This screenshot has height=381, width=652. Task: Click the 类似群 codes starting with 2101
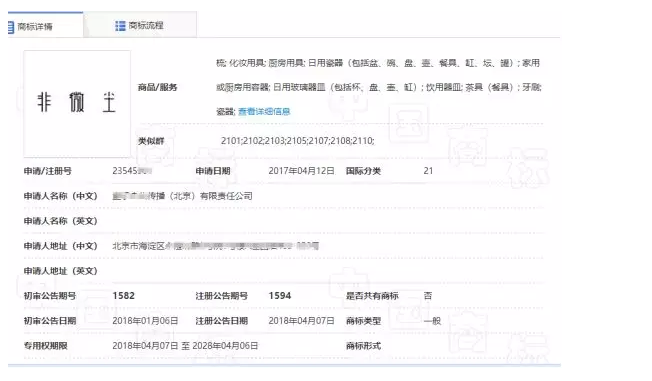(x=297, y=141)
